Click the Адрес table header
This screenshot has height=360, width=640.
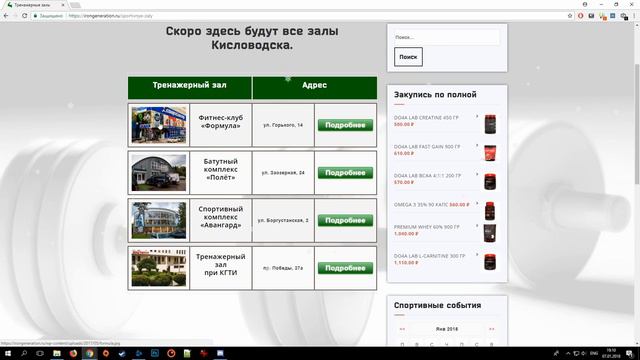[315, 87]
